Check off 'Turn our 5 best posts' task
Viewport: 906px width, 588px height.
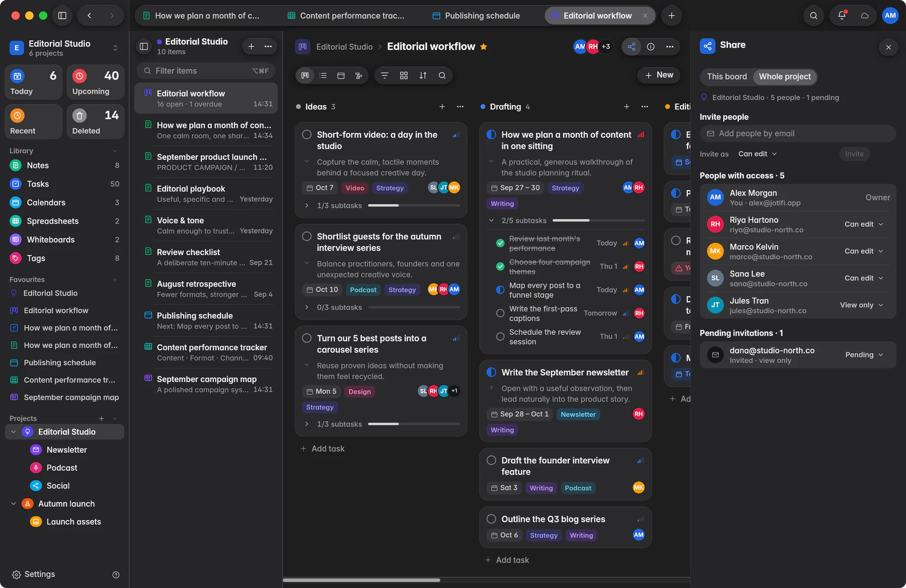pos(307,338)
